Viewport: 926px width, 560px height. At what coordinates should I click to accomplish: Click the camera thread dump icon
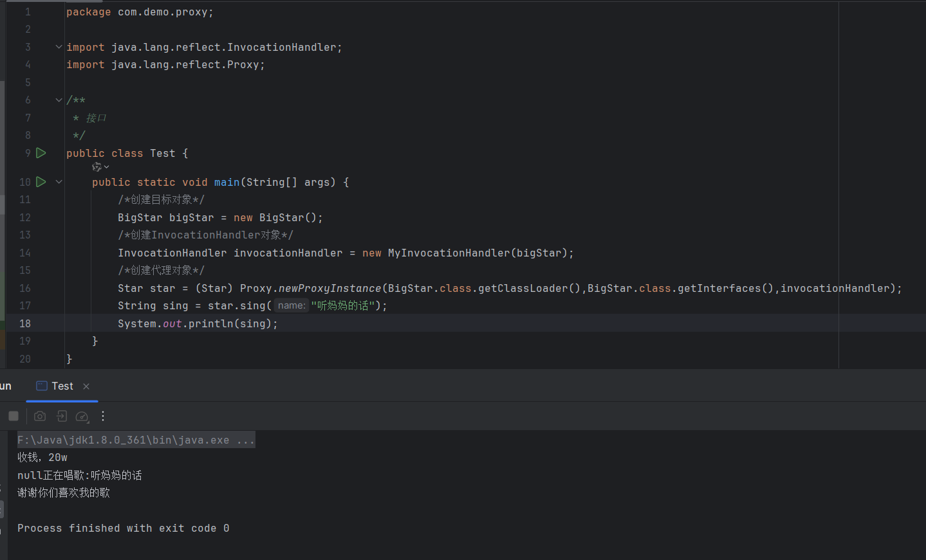tap(40, 416)
